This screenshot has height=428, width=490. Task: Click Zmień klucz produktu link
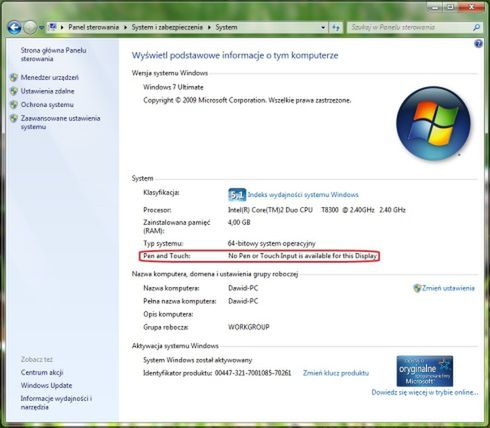coord(336,373)
